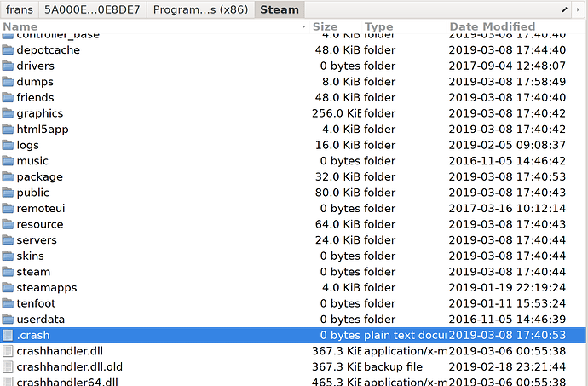This screenshot has height=386, width=588.
Task: Click the logs folder icon
Action: (8, 145)
